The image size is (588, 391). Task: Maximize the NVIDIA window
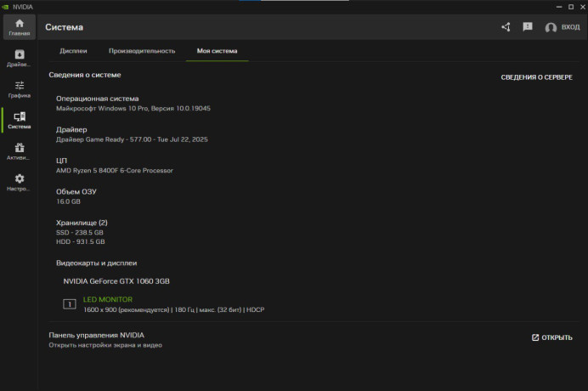(x=571, y=7)
